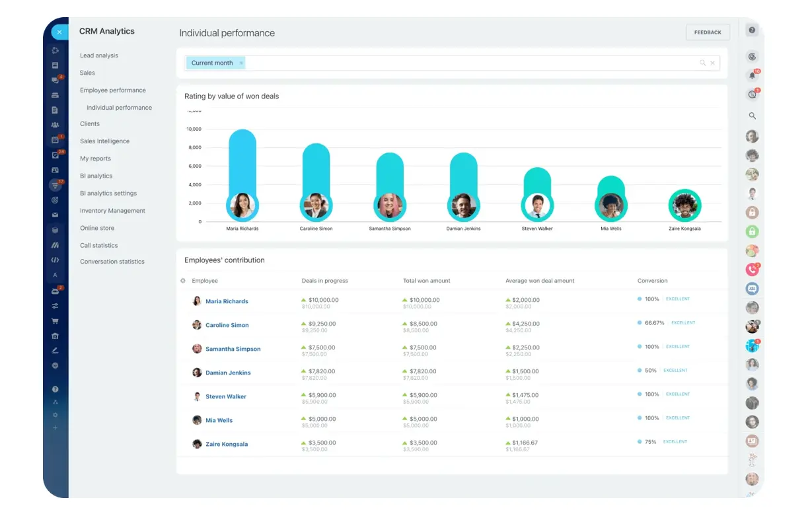Click the mail envelope icon in the left rail
Image resolution: width=812 pixels, height=510 pixels.
tap(55, 214)
